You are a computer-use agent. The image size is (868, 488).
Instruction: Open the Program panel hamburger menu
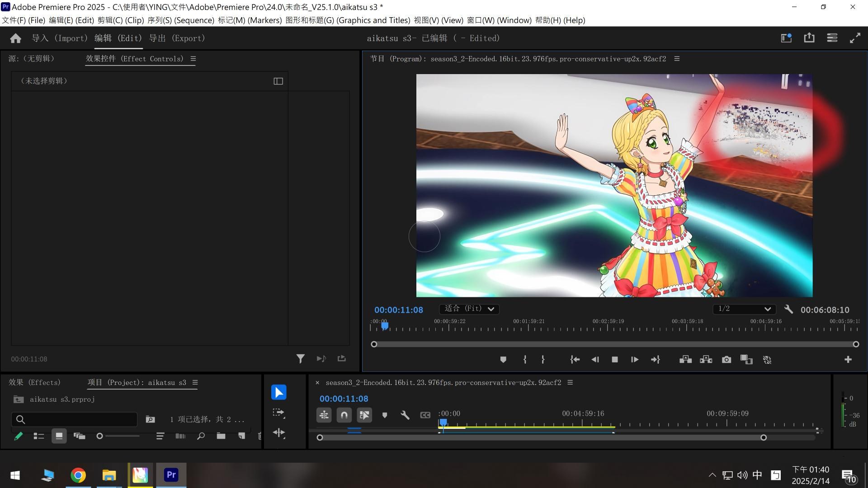pyautogui.click(x=677, y=59)
